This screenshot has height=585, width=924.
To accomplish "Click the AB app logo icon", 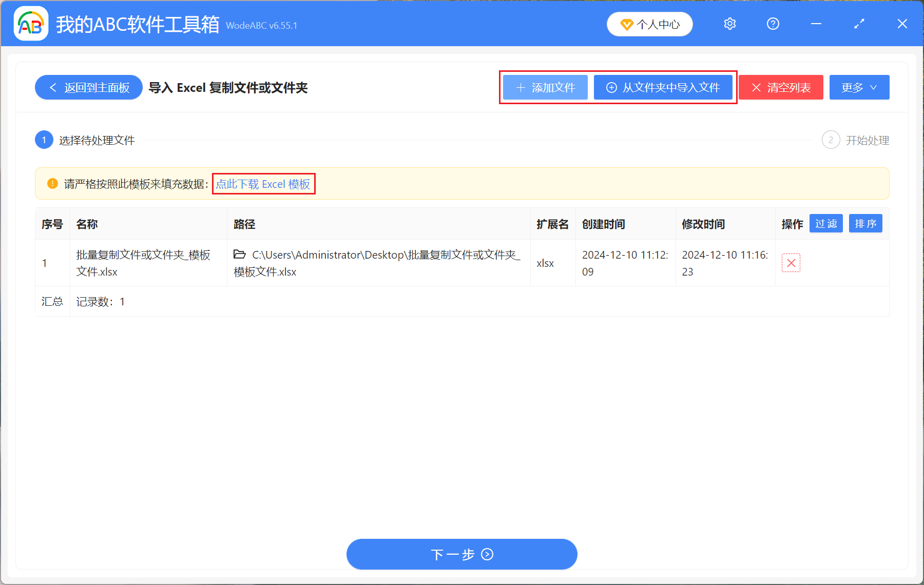I will 30,23.
